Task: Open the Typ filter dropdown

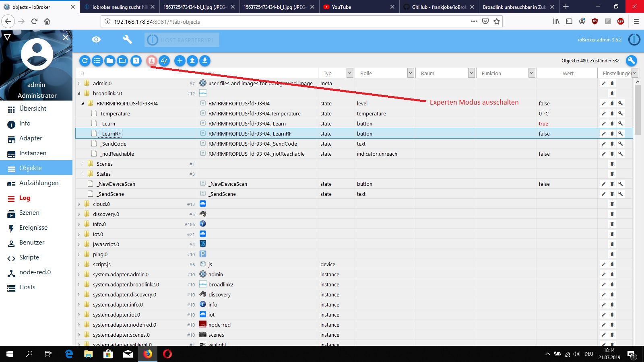Action: [350, 73]
